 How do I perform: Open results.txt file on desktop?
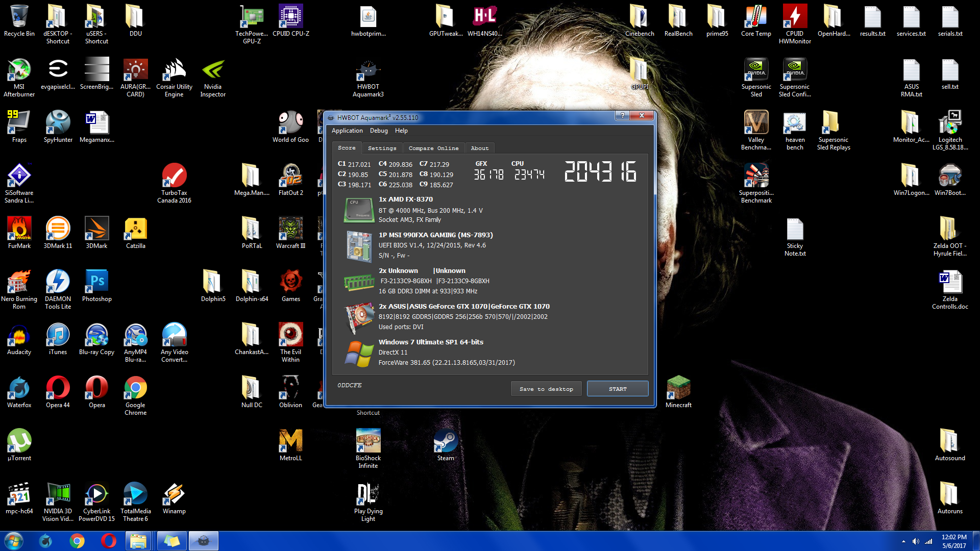pyautogui.click(x=872, y=20)
